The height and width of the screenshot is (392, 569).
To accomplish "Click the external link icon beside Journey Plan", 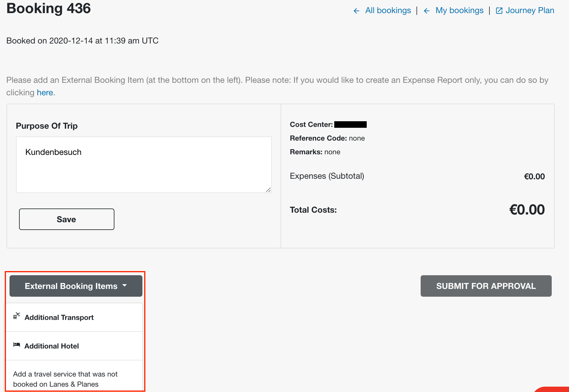I will click(x=499, y=11).
